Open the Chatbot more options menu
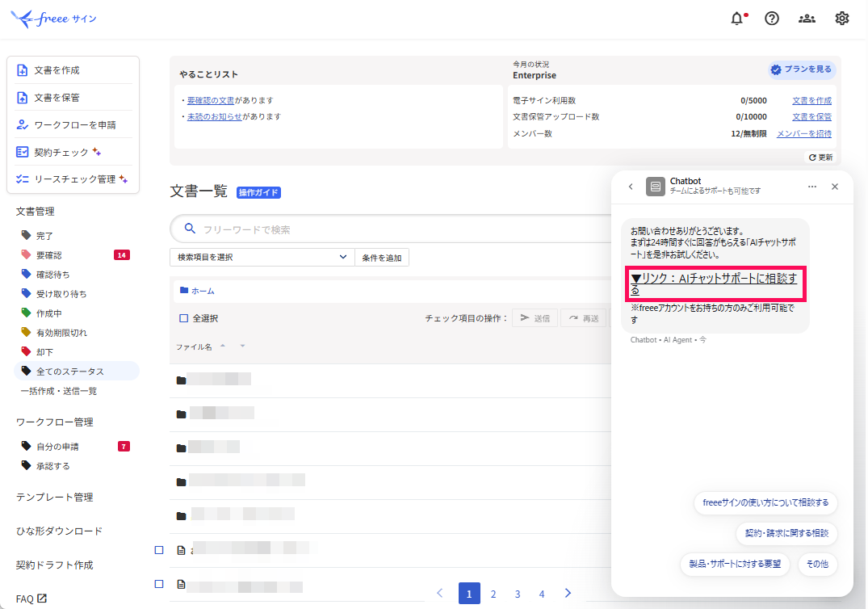 click(x=812, y=187)
